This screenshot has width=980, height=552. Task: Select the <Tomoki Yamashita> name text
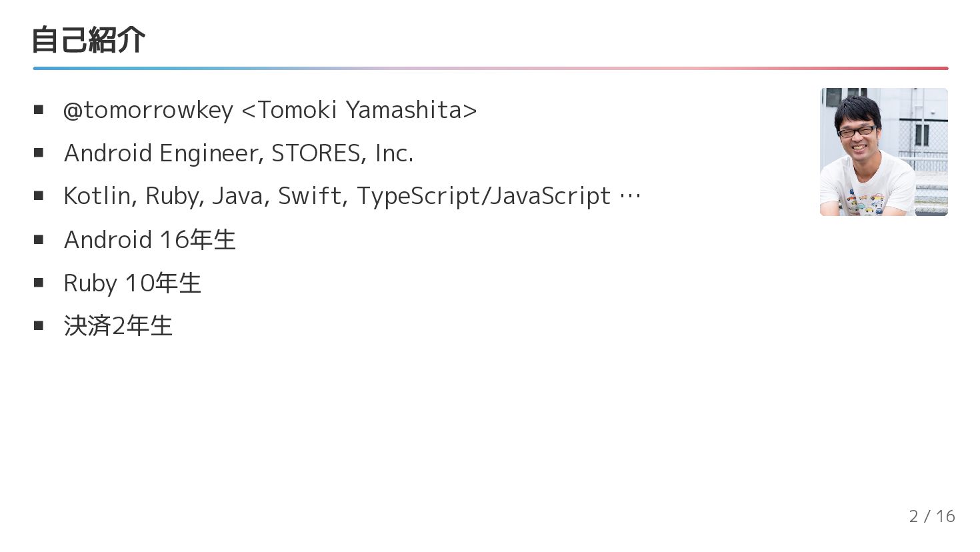[x=359, y=110]
